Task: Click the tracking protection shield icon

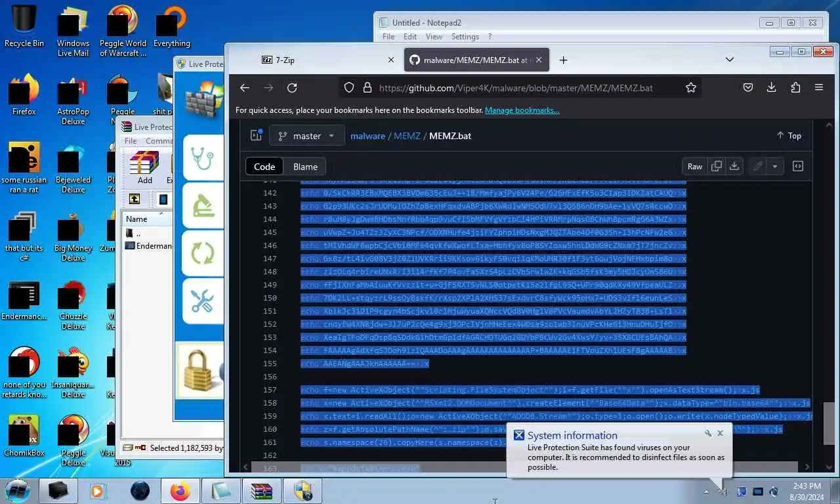Action: pyautogui.click(x=349, y=87)
